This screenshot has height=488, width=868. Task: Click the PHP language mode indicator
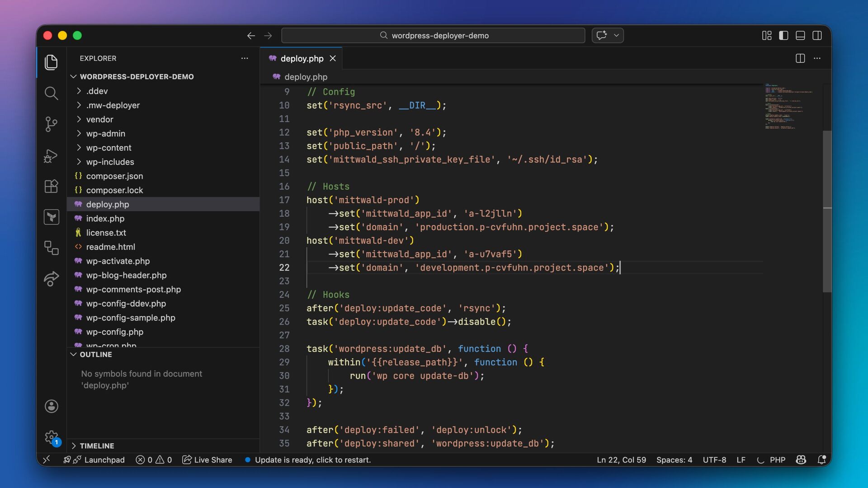point(777,460)
